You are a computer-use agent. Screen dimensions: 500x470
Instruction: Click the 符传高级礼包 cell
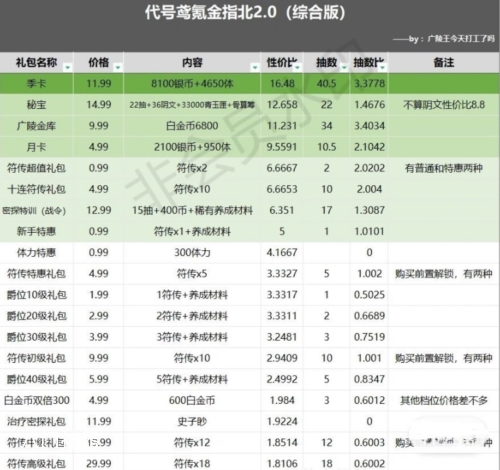click(36, 463)
